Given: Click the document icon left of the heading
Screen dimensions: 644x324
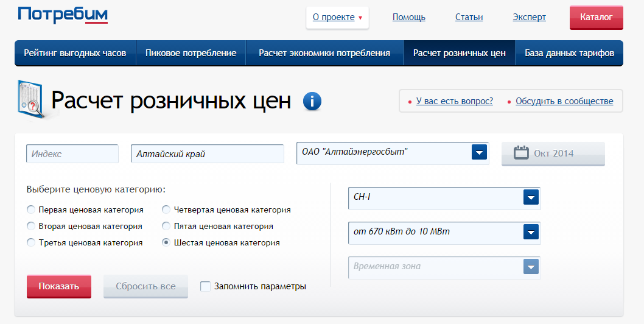Looking at the screenshot, I should [x=31, y=99].
